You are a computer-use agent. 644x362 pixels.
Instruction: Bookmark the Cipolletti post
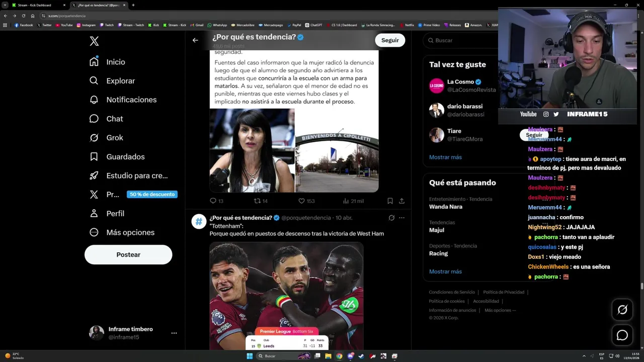pos(390,201)
